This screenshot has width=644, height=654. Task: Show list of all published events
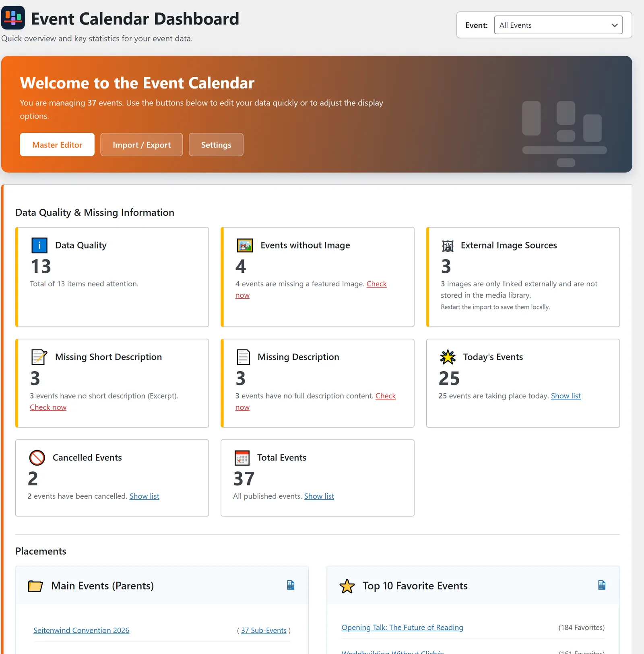319,496
